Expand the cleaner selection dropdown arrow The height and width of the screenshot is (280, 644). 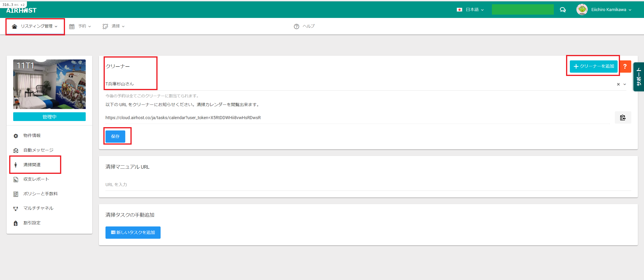point(624,84)
